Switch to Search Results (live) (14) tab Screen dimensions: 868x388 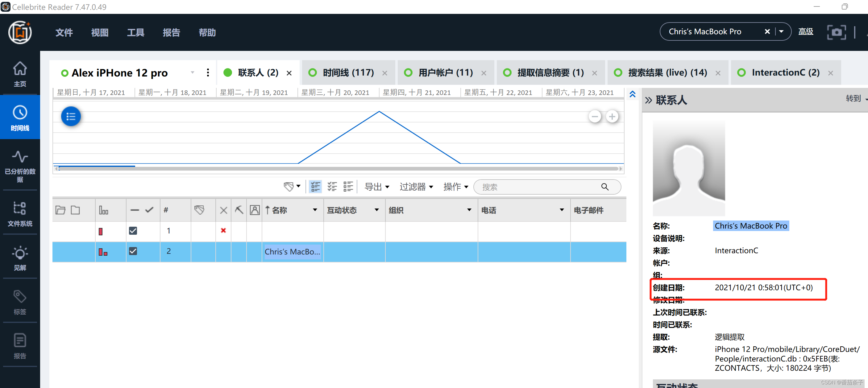point(667,73)
